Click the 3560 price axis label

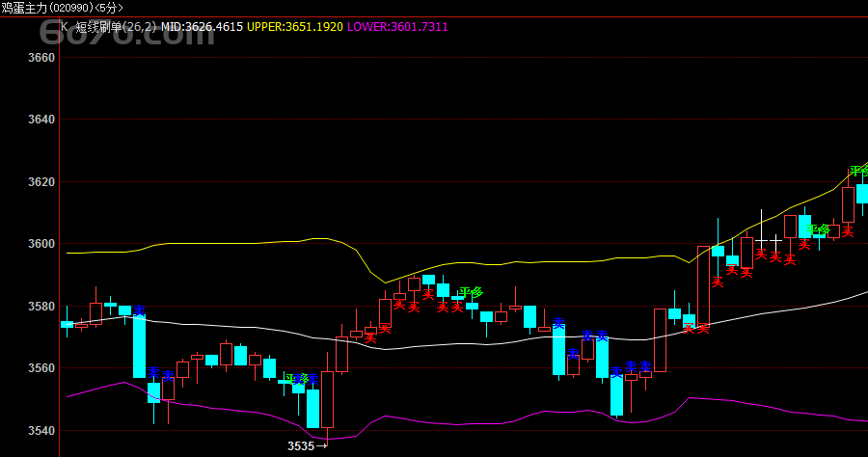coord(41,368)
